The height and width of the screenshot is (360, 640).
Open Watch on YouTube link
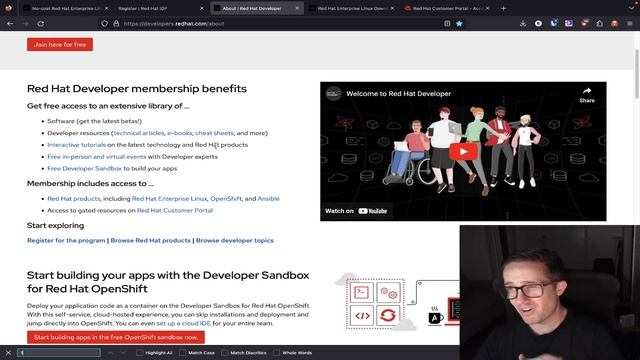356,211
